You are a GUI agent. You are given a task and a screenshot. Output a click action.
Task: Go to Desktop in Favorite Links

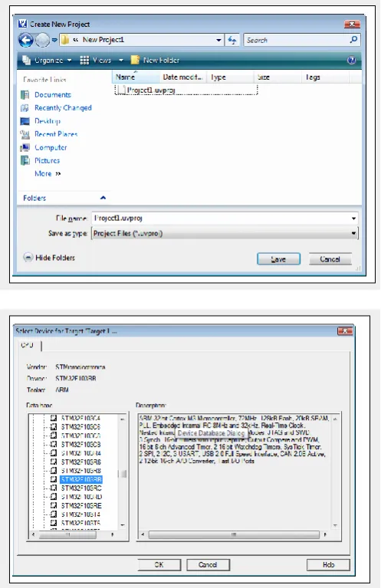tap(48, 121)
